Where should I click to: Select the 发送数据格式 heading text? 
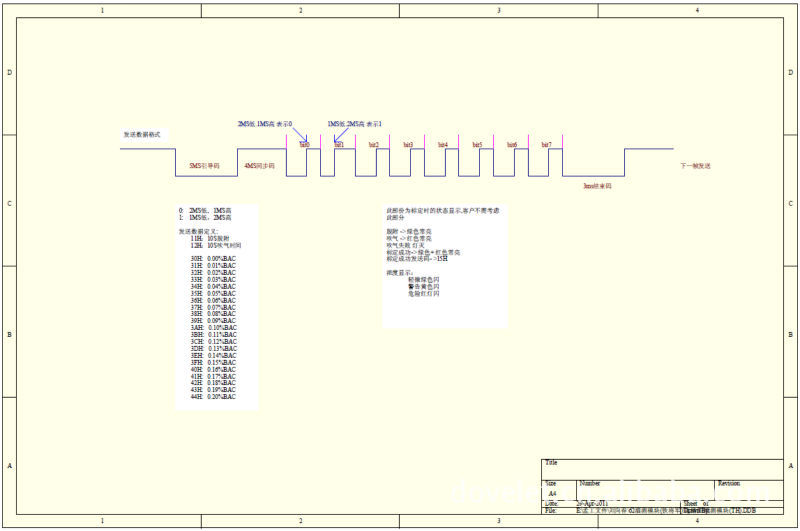pyautogui.click(x=142, y=134)
